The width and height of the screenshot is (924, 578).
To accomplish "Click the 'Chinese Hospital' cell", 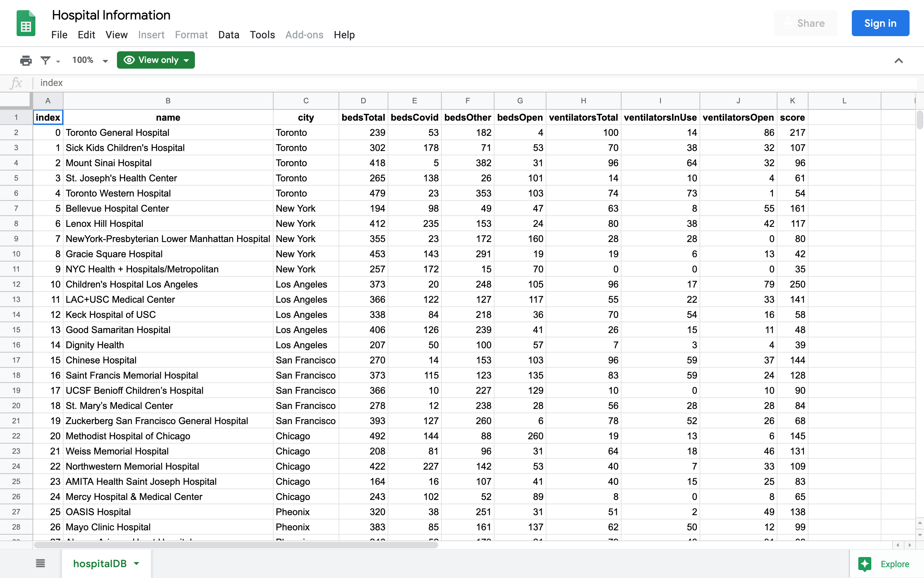I will [x=168, y=360].
